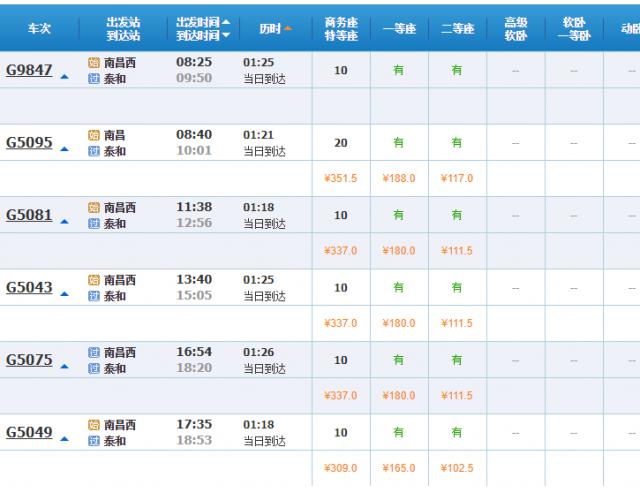
Task: Select second class 有 for G5081
Action: 457,215
